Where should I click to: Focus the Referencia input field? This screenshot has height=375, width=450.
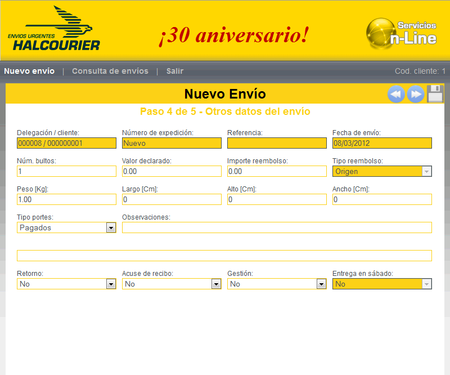coord(277,143)
